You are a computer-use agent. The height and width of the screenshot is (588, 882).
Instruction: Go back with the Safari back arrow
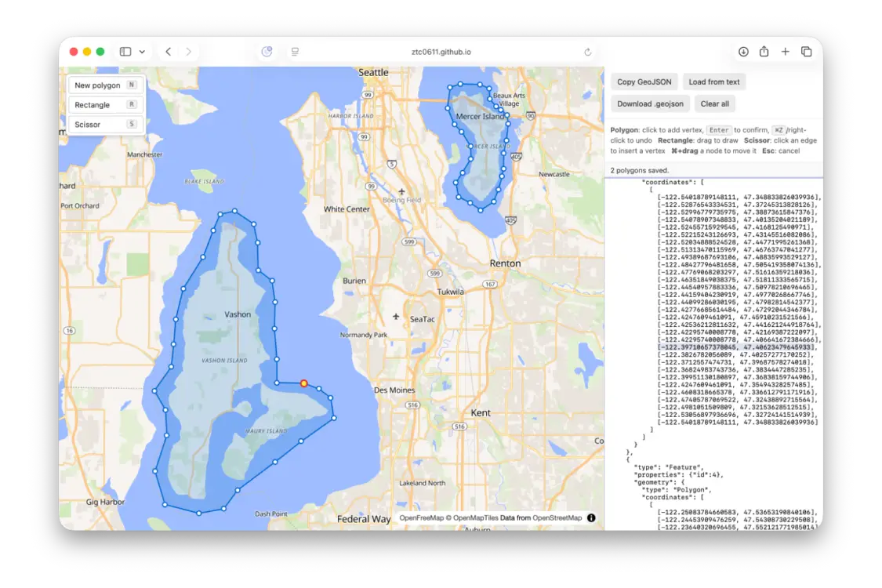tap(169, 52)
